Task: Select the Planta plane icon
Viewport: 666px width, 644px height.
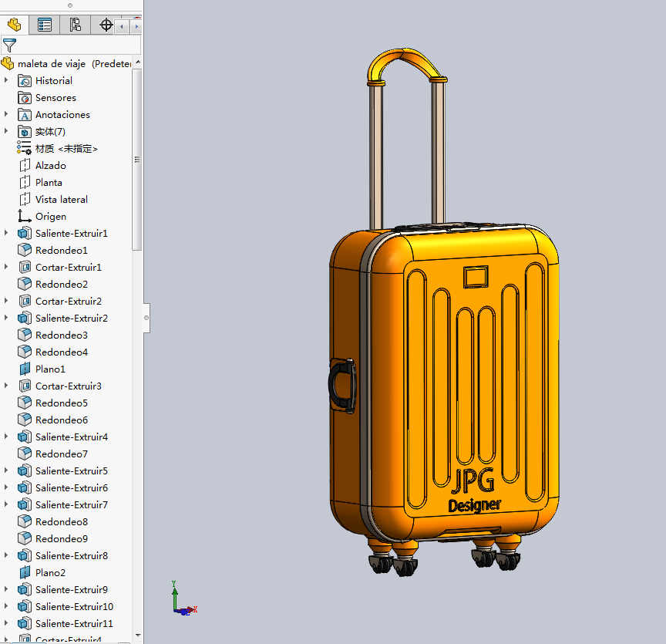Action: point(25,182)
